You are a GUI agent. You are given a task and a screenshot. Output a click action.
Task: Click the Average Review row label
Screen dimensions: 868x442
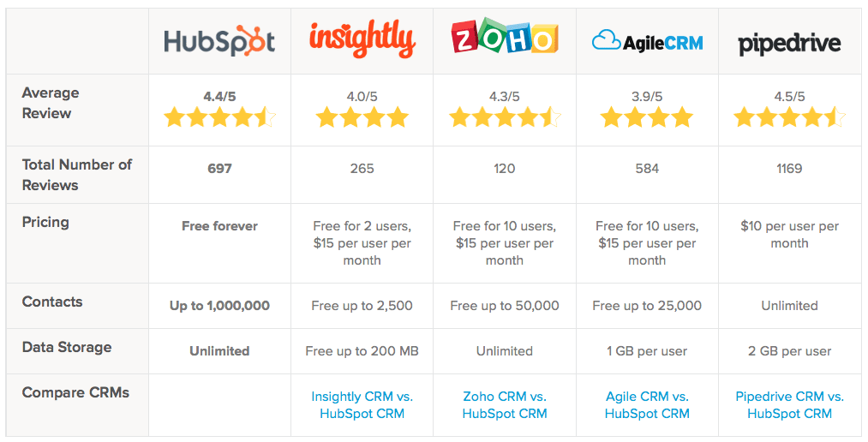51,103
